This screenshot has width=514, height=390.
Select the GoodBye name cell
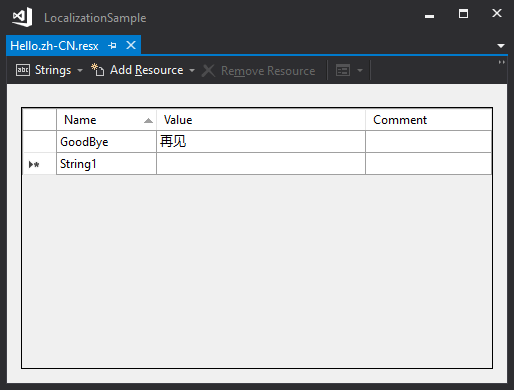106,142
